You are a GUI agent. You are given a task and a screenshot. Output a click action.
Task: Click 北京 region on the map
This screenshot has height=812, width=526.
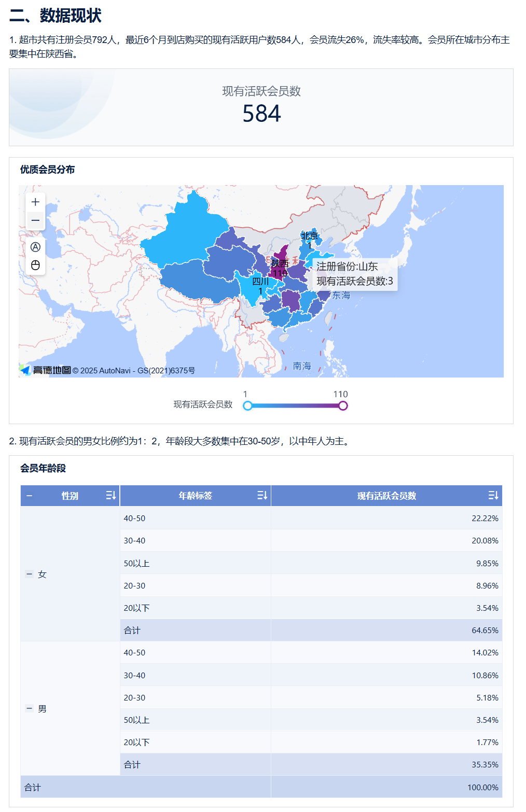click(x=310, y=239)
